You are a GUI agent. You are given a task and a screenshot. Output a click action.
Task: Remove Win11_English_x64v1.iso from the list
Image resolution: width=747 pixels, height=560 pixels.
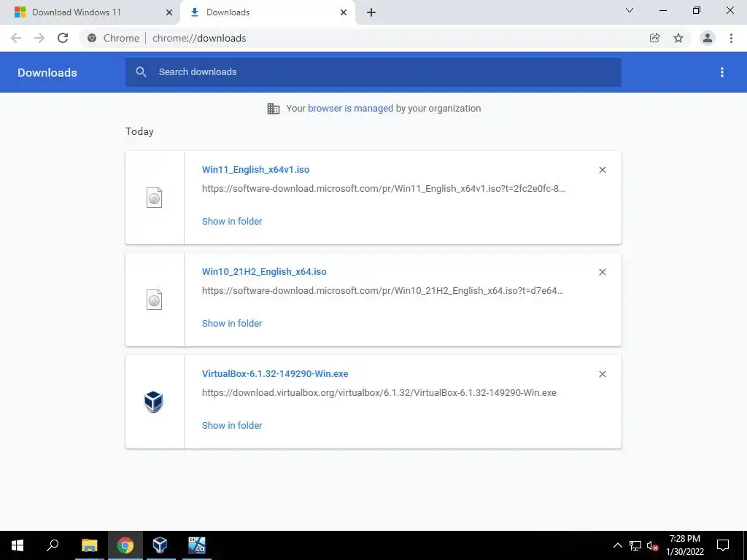pyautogui.click(x=603, y=170)
